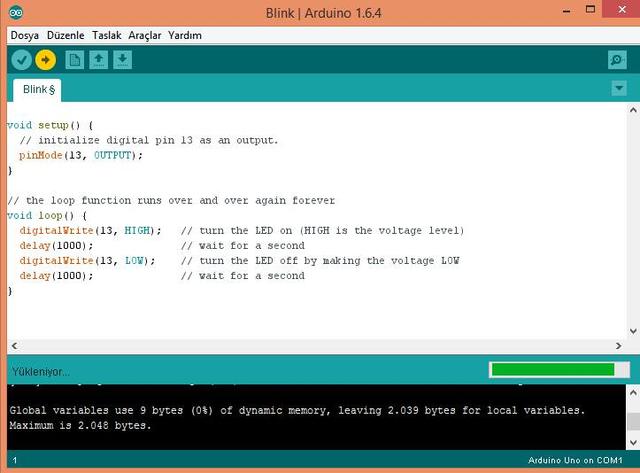Open the Düzenle menu

(66, 36)
